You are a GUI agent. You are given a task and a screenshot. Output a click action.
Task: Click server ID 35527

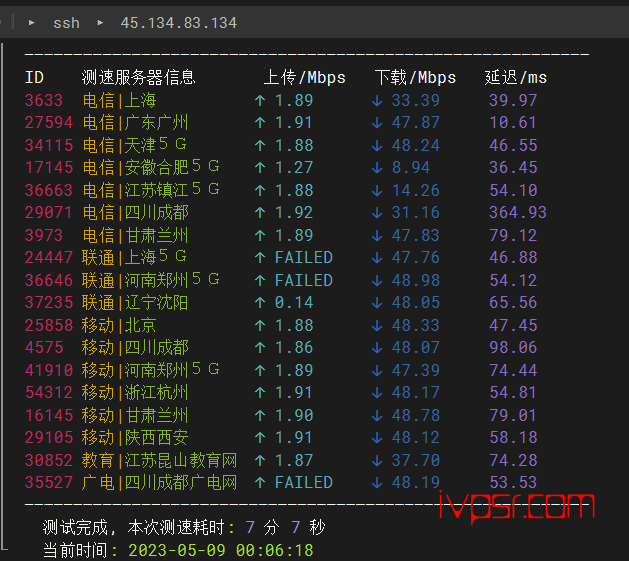49,482
